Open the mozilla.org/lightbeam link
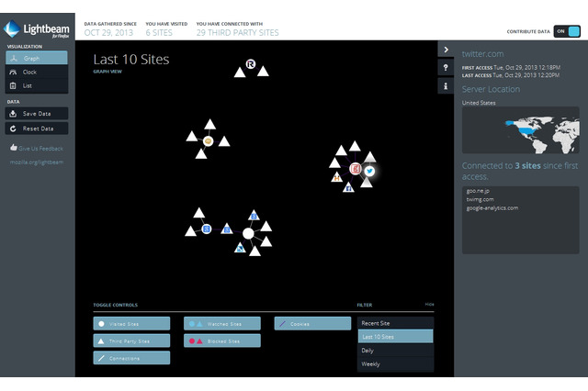 coord(36,162)
